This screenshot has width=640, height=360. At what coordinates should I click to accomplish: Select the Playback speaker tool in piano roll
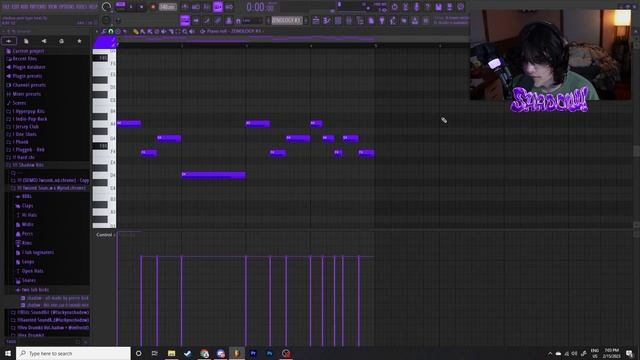tap(191, 31)
